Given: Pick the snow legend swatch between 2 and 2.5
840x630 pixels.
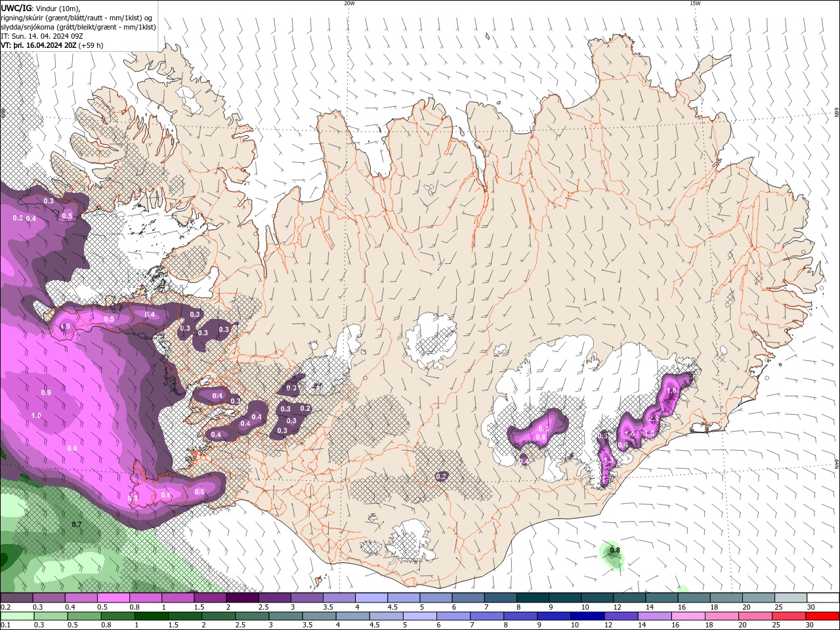Looking at the screenshot, I should (242, 598).
